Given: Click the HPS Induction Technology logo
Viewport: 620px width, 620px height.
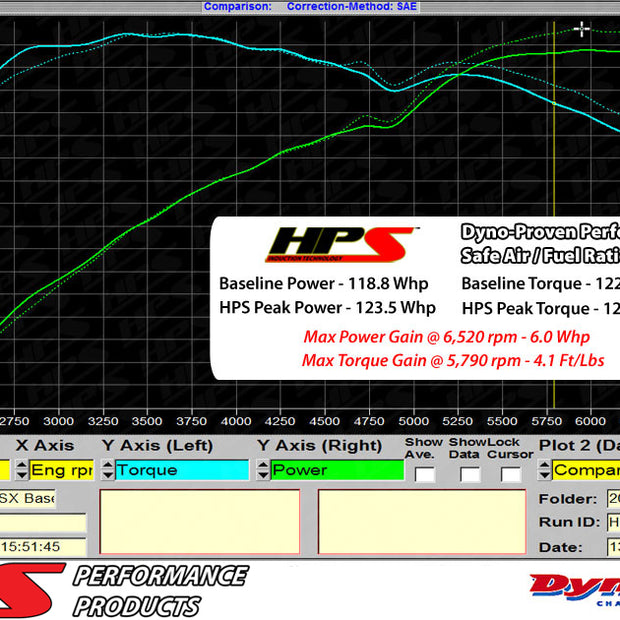Looking at the screenshot, I should (x=342, y=244).
